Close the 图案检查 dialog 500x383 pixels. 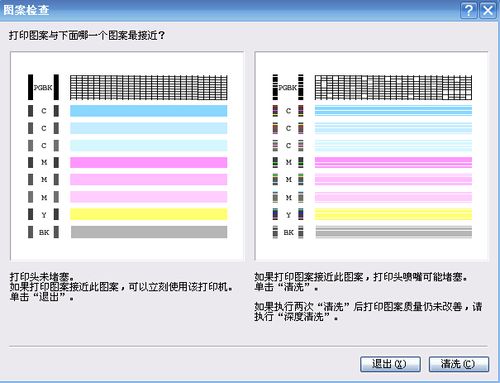(x=488, y=10)
